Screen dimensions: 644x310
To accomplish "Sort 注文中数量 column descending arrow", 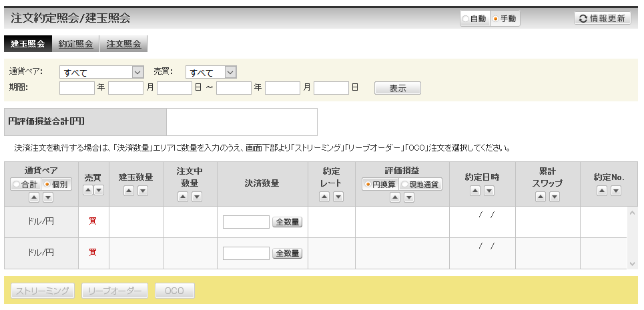I will pyautogui.click(x=197, y=196).
